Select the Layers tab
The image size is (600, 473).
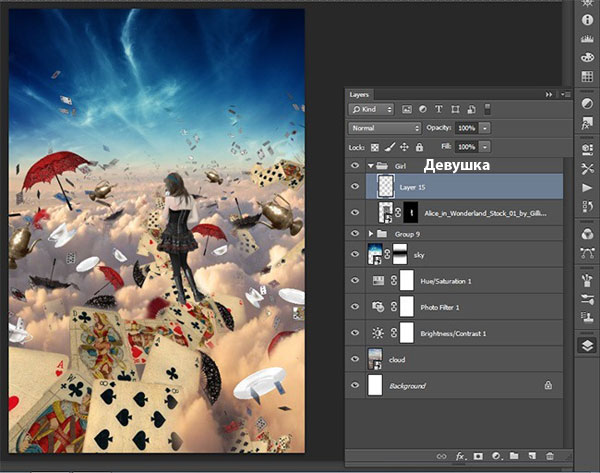[359, 95]
